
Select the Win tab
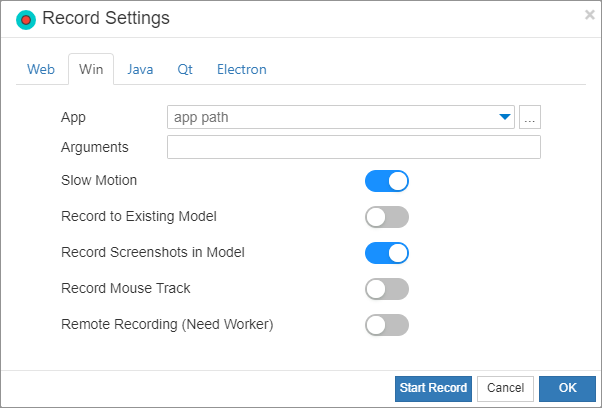click(x=91, y=70)
